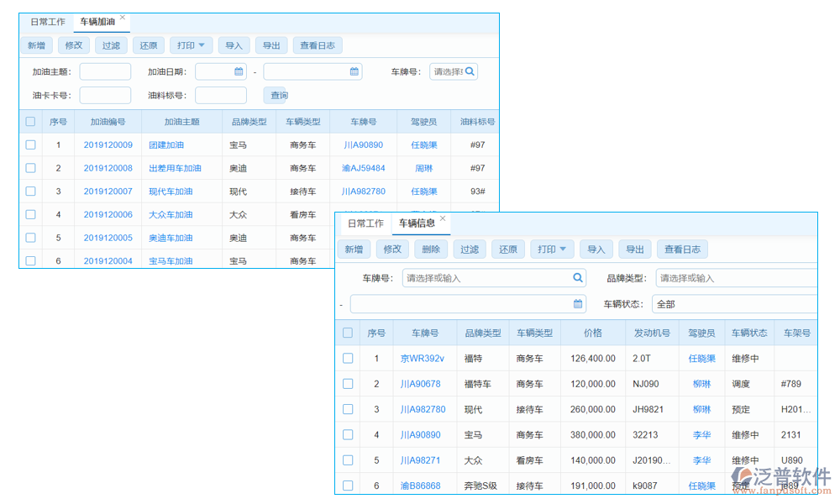The height and width of the screenshot is (504, 840).
Task: Click 删除 delete on 车辆信息 toolbar
Action: click(431, 249)
